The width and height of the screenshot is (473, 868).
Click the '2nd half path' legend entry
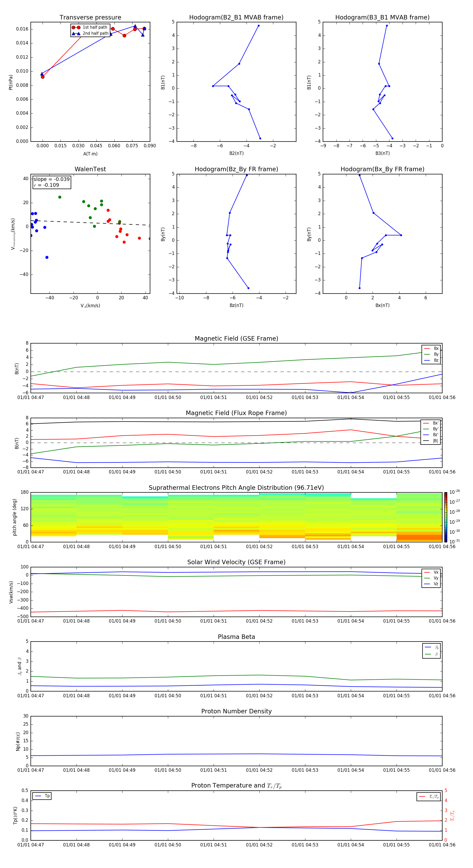(x=90, y=33)
